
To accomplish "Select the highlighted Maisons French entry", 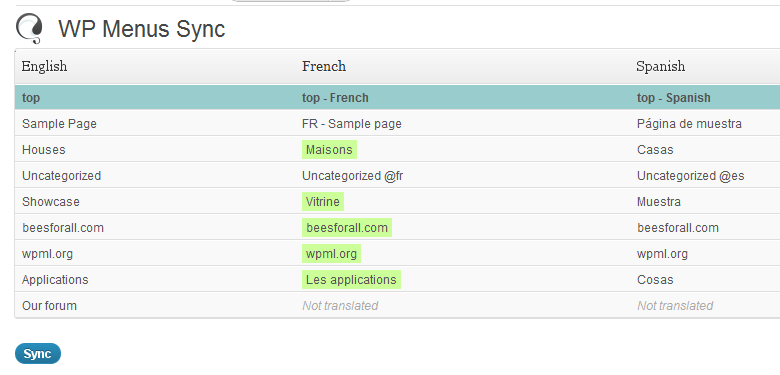I will [x=329, y=150].
